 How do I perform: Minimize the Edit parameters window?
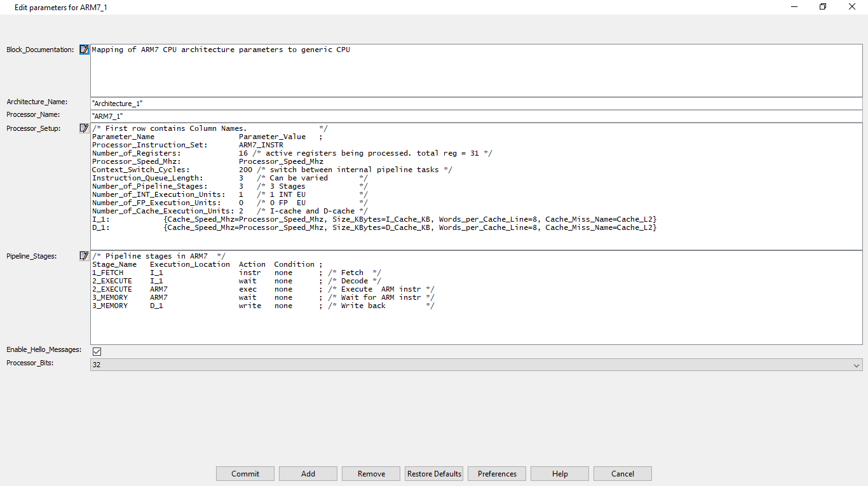click(x=794, y=6)
